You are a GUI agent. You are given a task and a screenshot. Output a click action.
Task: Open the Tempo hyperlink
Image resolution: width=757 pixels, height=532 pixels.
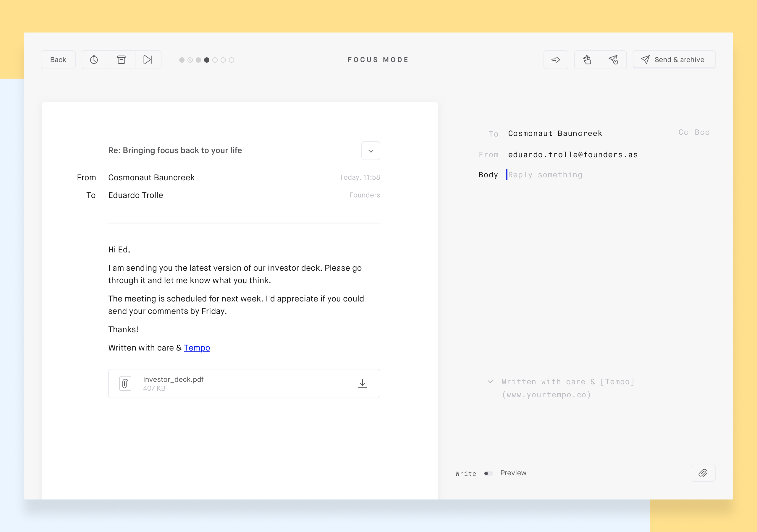point(197,348)
